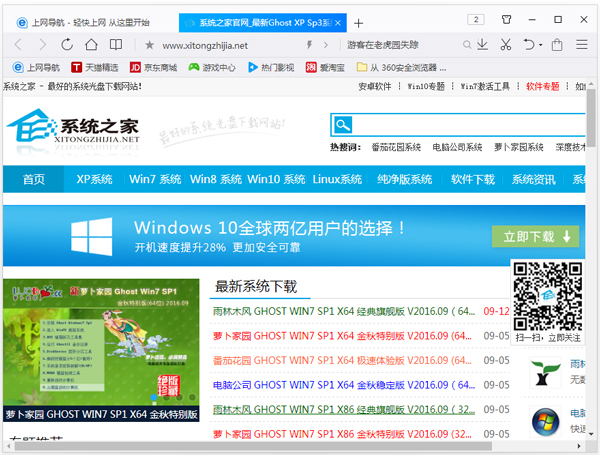Click the green 立即下载 button

click(x=535, y=236)
